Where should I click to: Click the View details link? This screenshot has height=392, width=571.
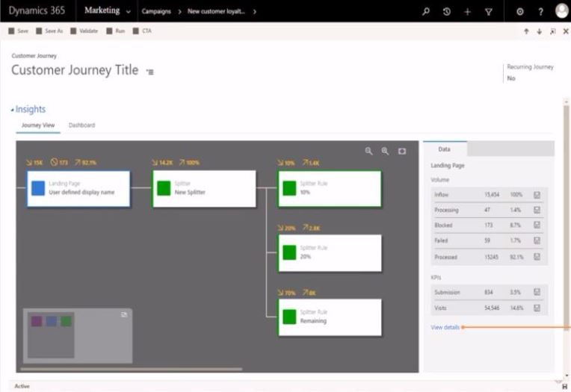tap(445, 327)
